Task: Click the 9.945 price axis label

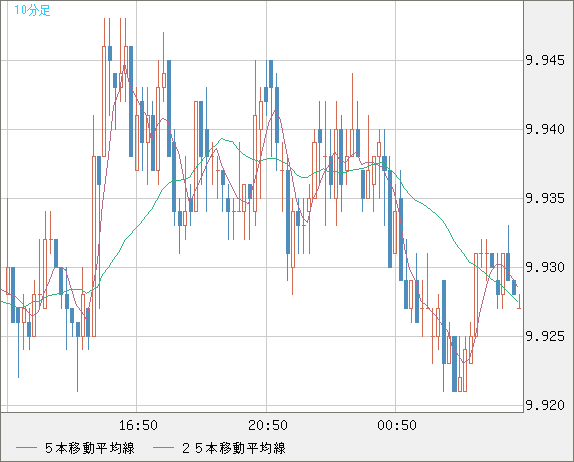Action: tap(545, 60)
